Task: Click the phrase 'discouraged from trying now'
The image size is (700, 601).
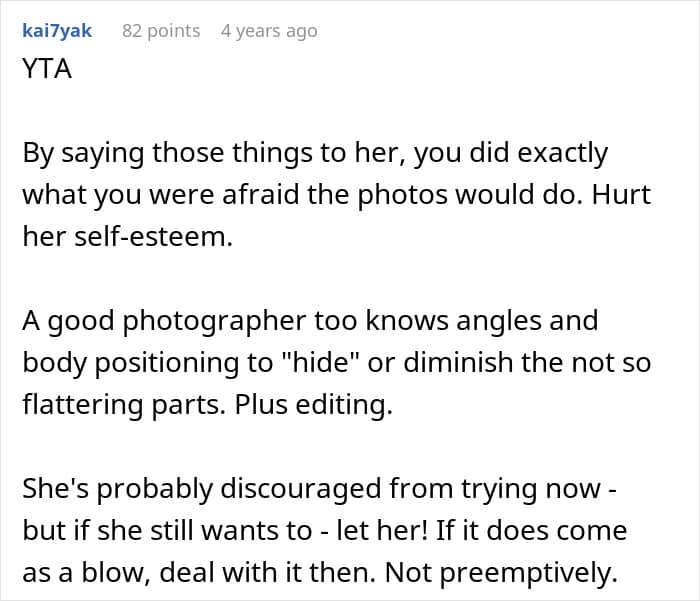Action: click(411, 488)
